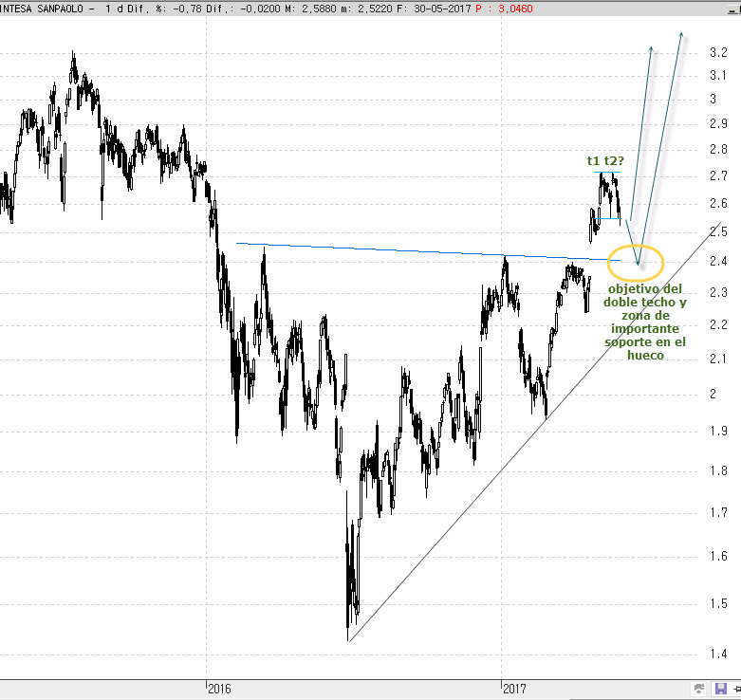Click the 1.4 price axis label
This screenshot has height=700, width=741.
pyautogui.click(x=718, y=654)
